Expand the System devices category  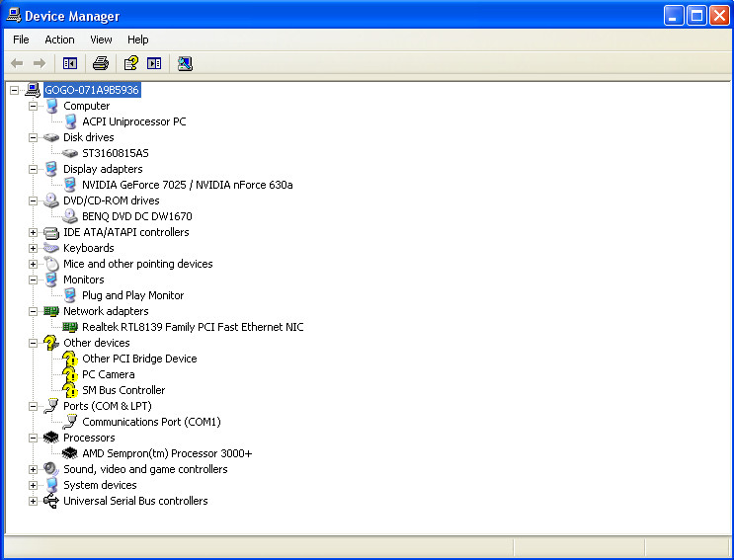(x=33, y=485)
